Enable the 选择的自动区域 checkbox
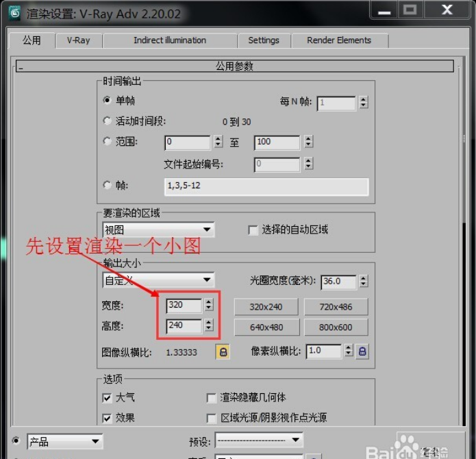Image resolution: width=476 pixels, height=459 pixels. coord(253,230)
